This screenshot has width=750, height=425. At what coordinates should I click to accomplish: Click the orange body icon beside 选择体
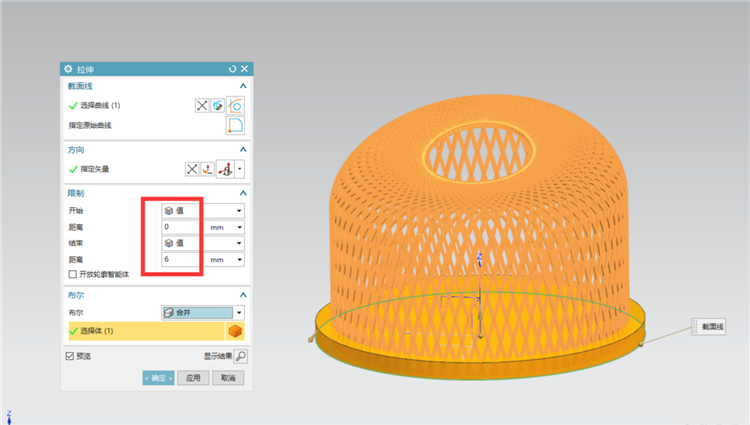click(235, 331)
